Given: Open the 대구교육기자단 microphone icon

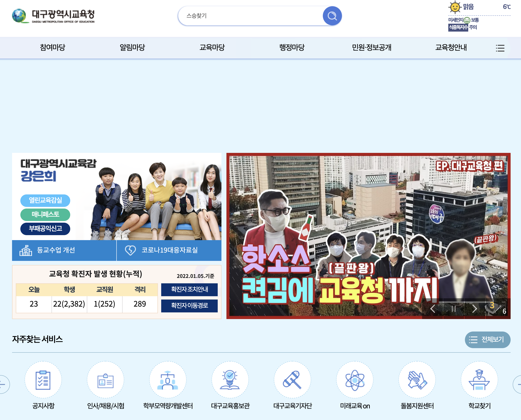Looking at the screenshot, I should 292,380.
